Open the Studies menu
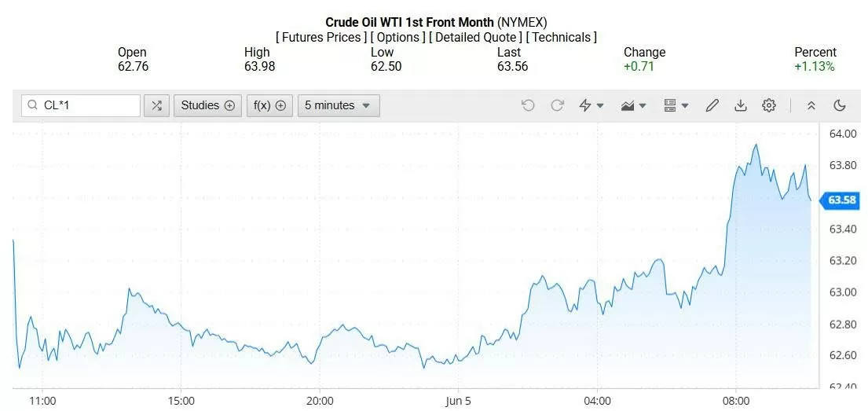The width and height of the screenshot is (868, 411). click(207, 105)
